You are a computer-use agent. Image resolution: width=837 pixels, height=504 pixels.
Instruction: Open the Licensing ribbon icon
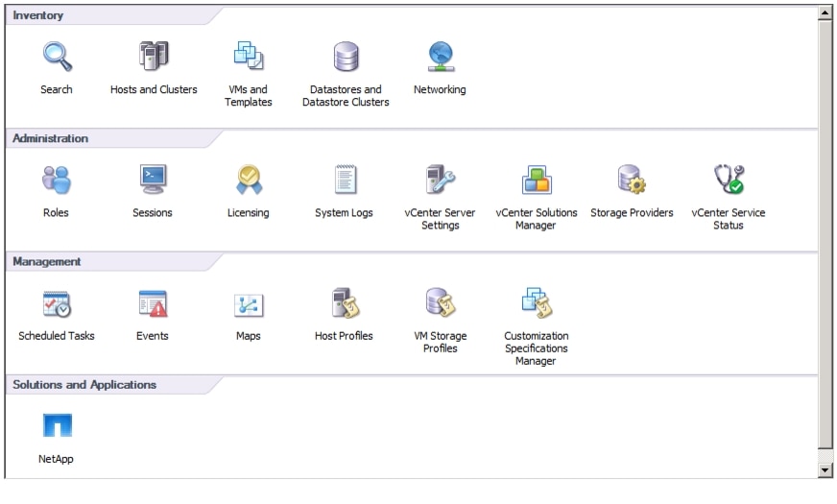click(249, 179)
